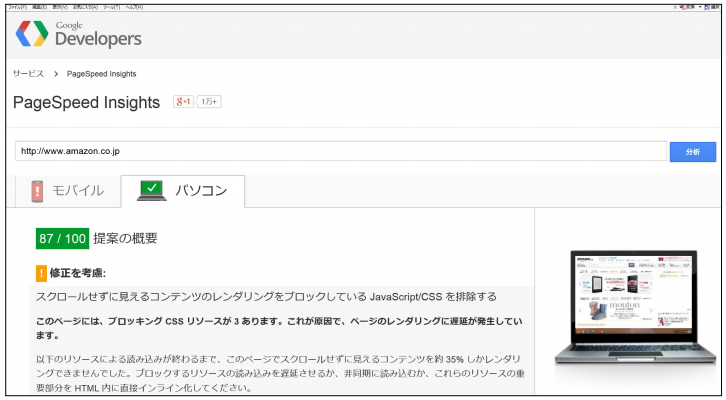
Task: Click the 1万+ share count bubble
Action: tap(209, 101)
